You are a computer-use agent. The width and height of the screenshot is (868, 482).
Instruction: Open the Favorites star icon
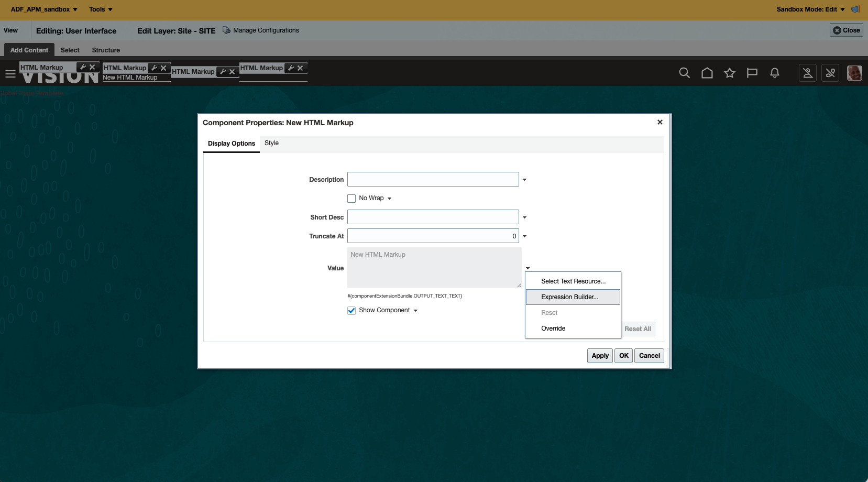pos(730,73)
